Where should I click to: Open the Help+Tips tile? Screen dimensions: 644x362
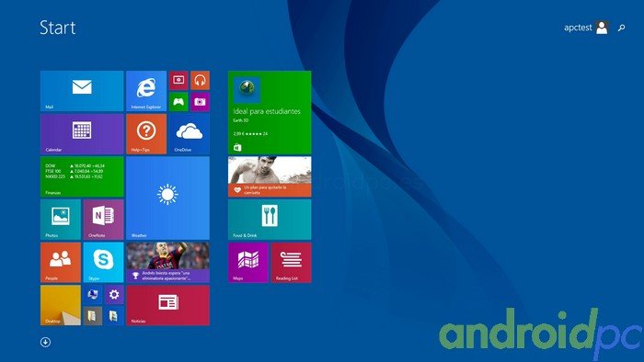pyautogui.click(x=146, y=133)
